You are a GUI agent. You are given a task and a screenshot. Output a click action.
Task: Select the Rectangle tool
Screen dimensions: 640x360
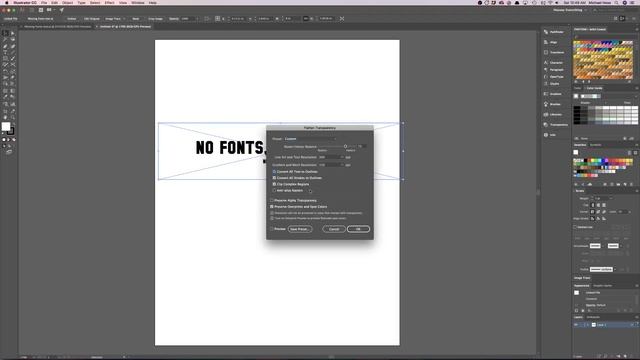tap(5, 58)
